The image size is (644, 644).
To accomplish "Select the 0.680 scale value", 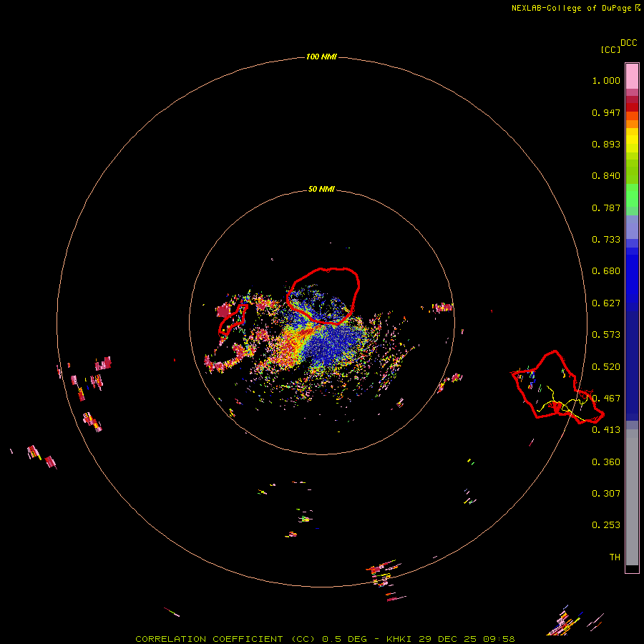I will pyautogui.click(x=606, y=271).
